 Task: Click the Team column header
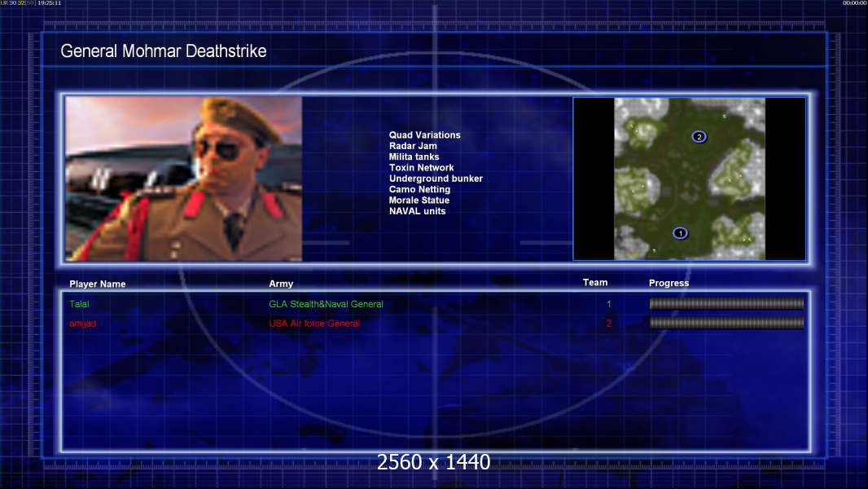(x=595, y=283)
